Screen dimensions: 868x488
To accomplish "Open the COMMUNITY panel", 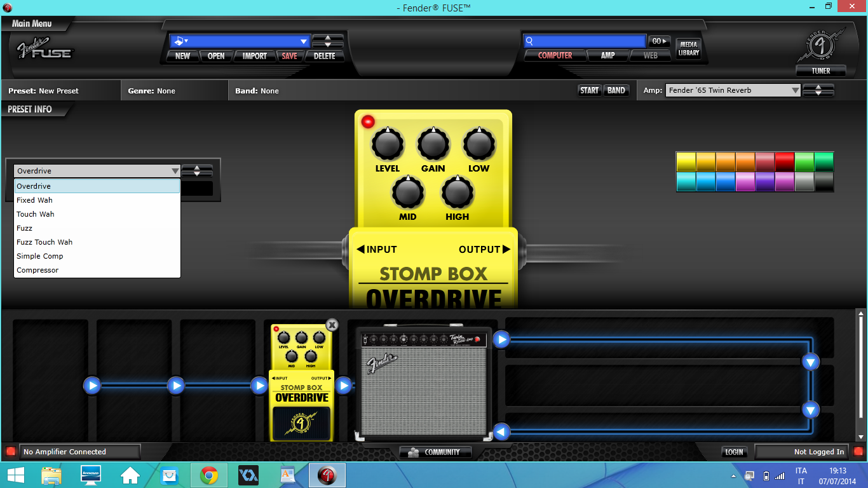I will coord(435,452).
